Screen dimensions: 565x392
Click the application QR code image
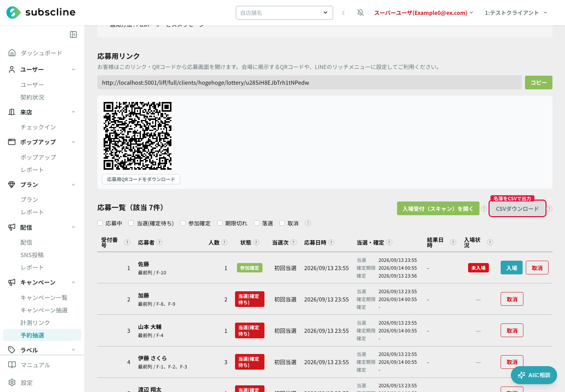tap(137, 136)
